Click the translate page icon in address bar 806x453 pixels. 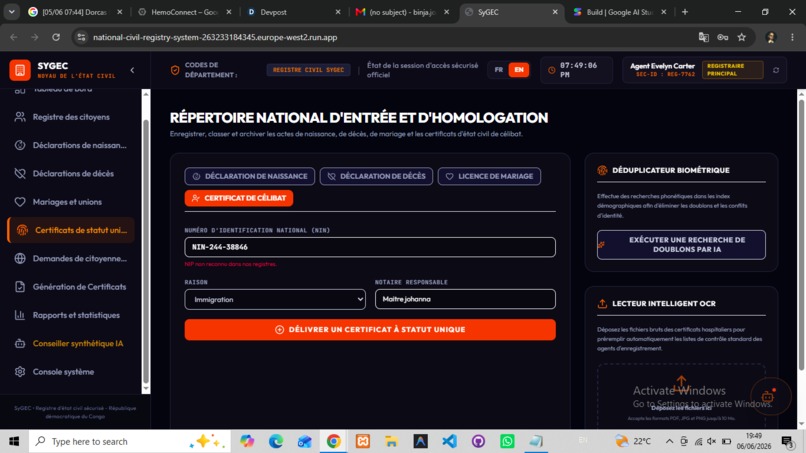point(704,37)
